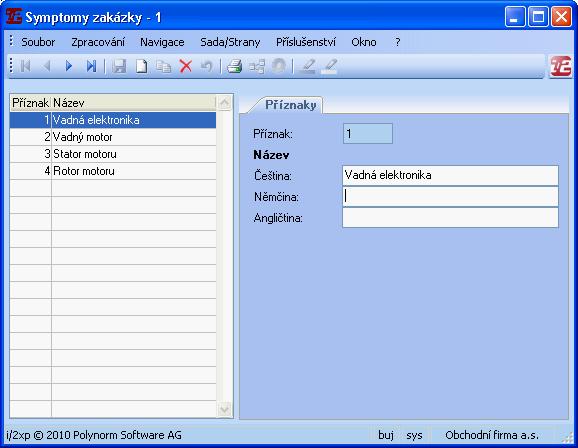Viewport: 578px width, 448px height.
Task: Open the Soubor menu
Action: 38,42
